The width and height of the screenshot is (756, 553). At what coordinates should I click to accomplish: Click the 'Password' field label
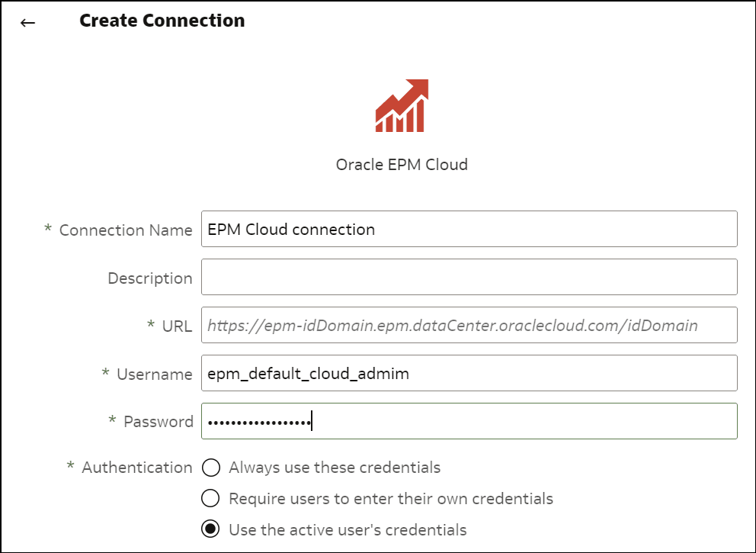(159, 422)
